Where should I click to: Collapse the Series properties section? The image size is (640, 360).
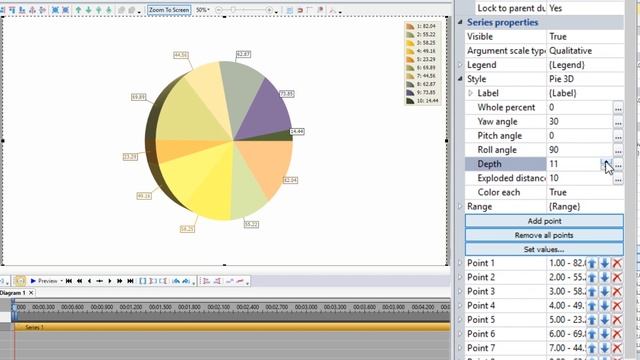460,22
